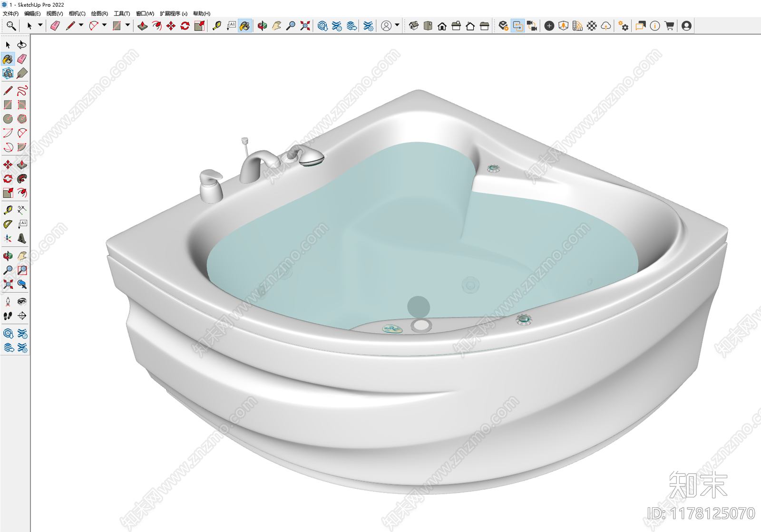Select the Polygon drawing tool
Viewport: 761px width, 532px height.
(22, 119)
